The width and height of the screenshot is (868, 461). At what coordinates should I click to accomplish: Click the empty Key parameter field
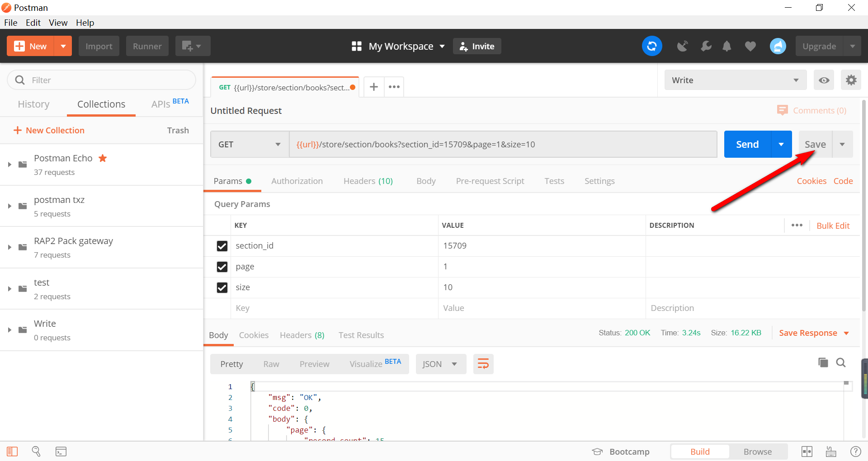334,308
